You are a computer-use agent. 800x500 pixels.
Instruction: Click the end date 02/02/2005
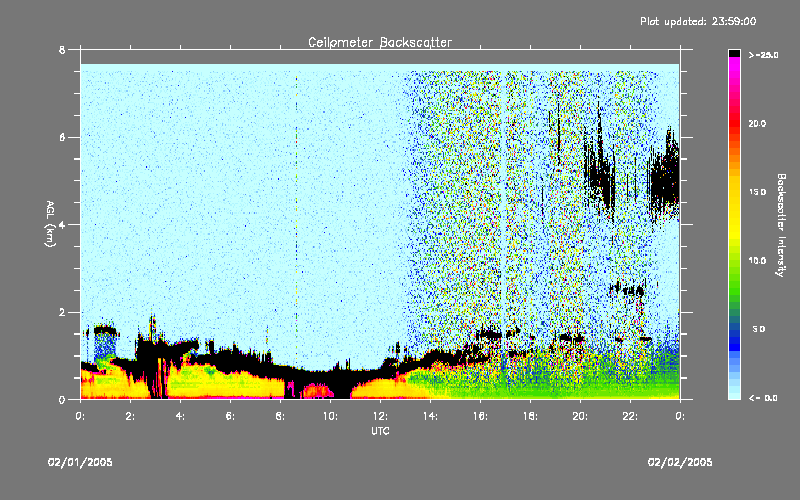point(680,462)
